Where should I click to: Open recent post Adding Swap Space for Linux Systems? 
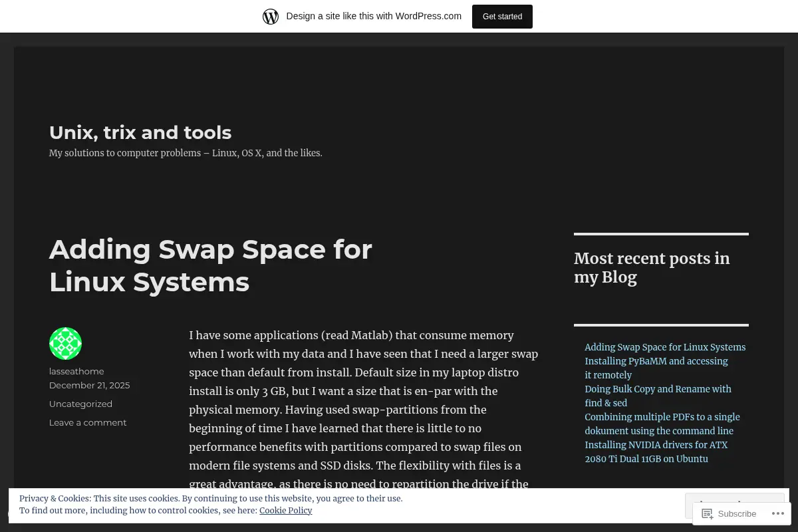665,347
